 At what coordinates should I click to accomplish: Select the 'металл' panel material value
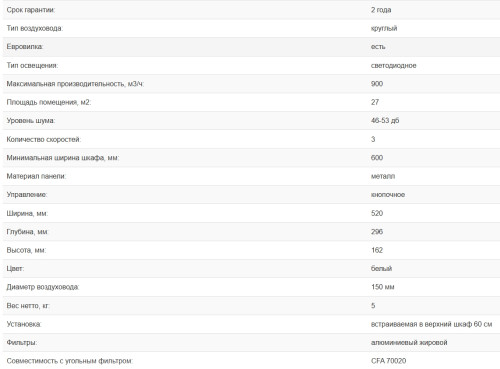[383, 176]
